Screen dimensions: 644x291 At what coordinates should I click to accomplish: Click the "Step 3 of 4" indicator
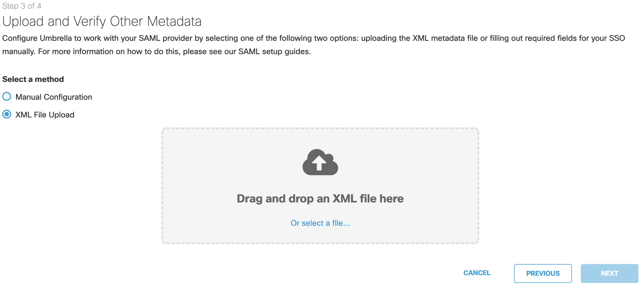22,6
